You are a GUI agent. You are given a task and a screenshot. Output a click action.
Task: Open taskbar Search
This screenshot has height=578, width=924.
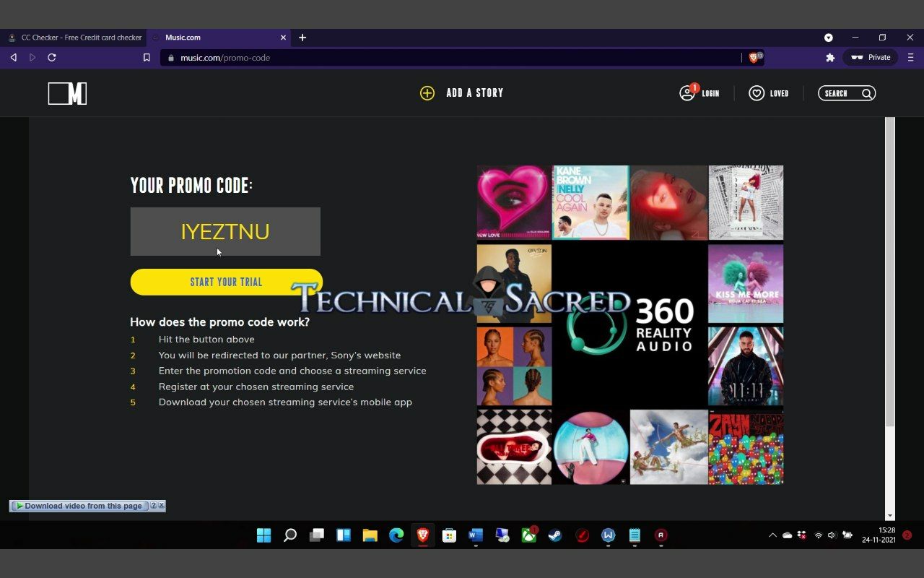pyautogui.click(x=290, y=535)
